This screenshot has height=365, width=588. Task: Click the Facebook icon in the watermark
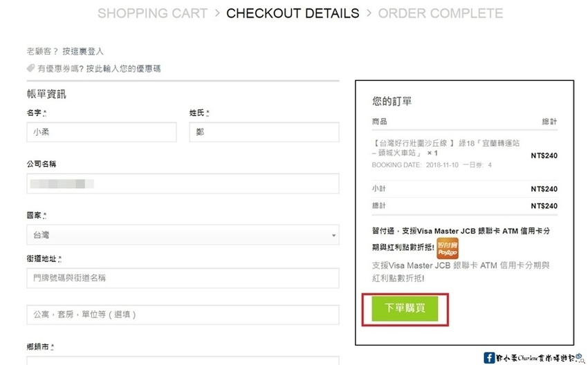tap(490, 357)
